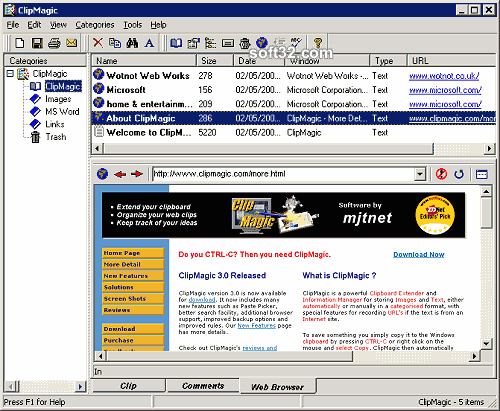Switch to the Comments tab

[x=203, y=386]
